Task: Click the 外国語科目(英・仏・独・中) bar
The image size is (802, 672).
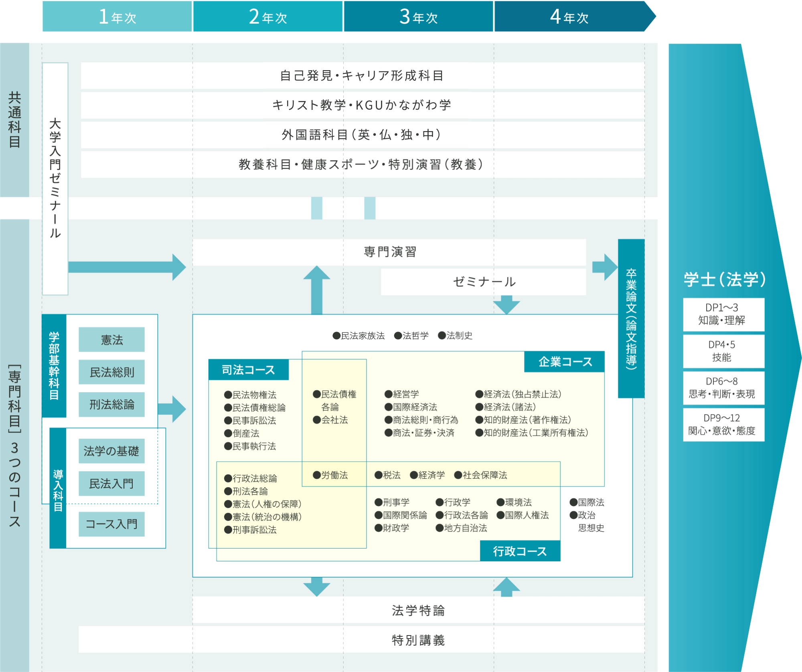Action: point(362,135)
